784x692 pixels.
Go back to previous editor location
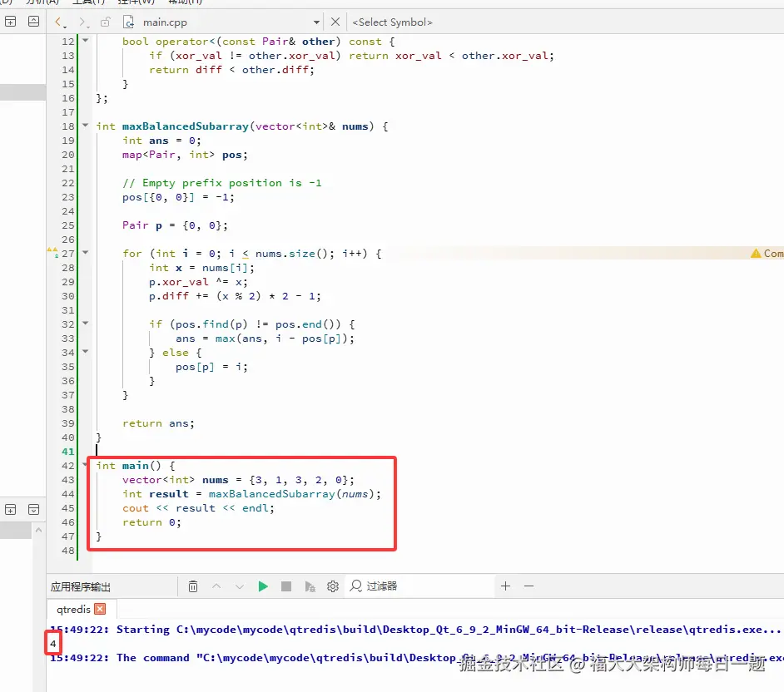59,22
